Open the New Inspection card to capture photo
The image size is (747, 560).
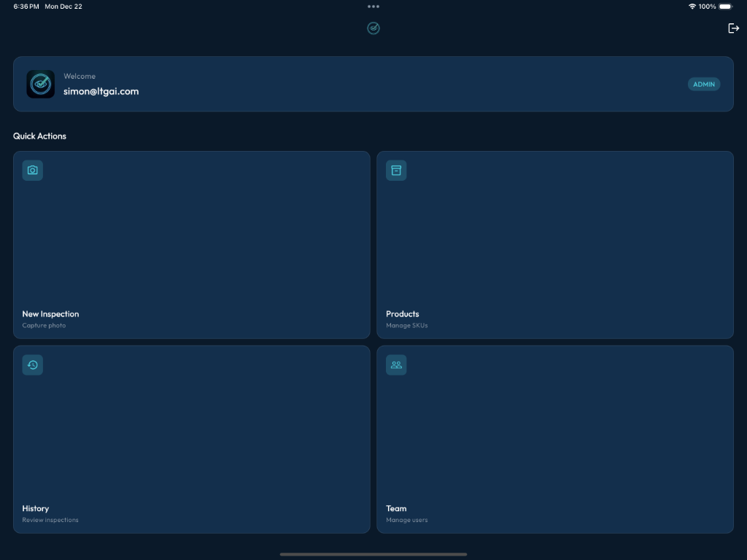coord(192,245)
